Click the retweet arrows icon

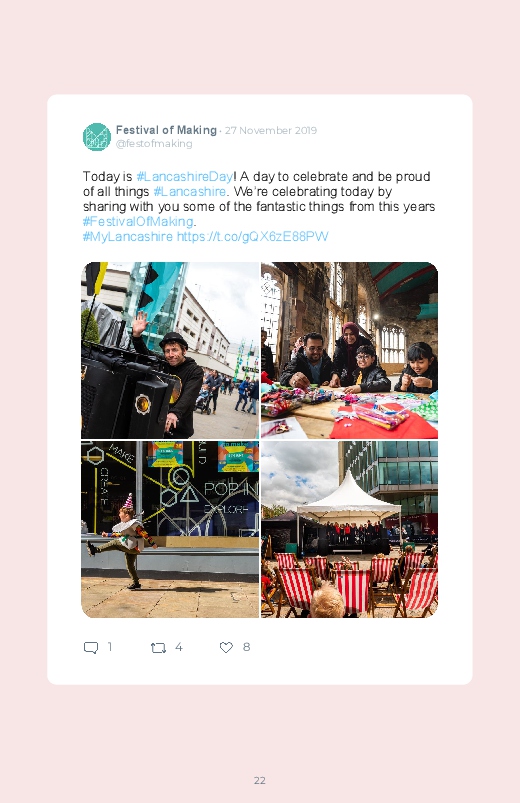point(158,648)
